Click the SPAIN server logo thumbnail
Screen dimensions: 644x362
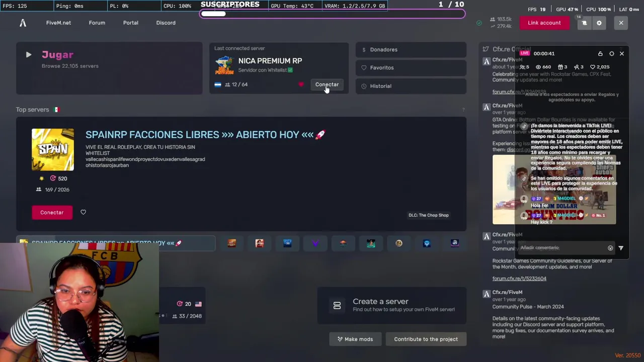pyautogui.click(x=53, y=149)
